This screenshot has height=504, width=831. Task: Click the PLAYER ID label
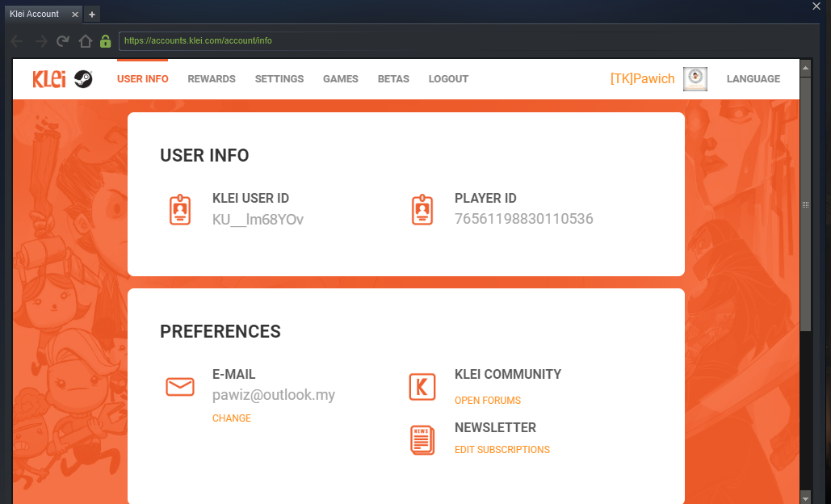pyautogui.click(x=485, y=198)
